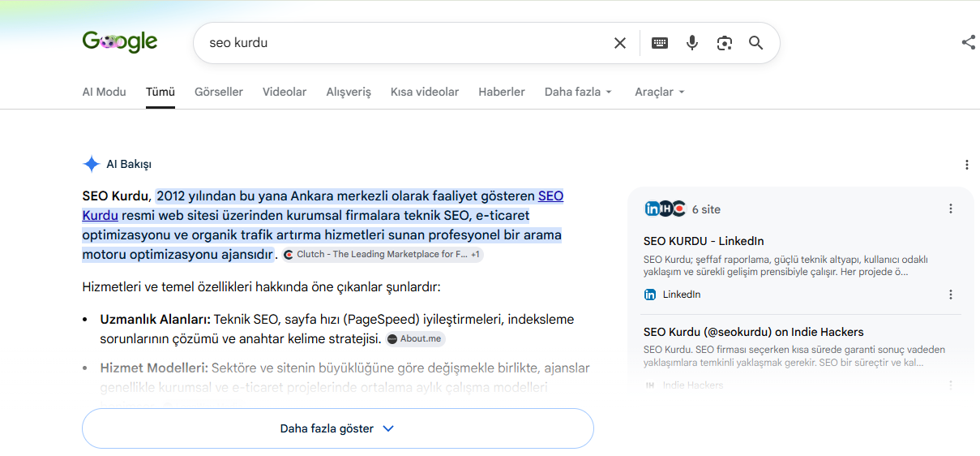The height and width of the screenshot is (456, 980).
Task: Switch to the Haberler tab
Action: (x=502, y=92)
